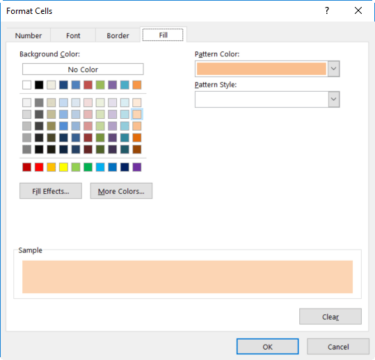Click the Pattern Style combo box field

click(262, 99)
